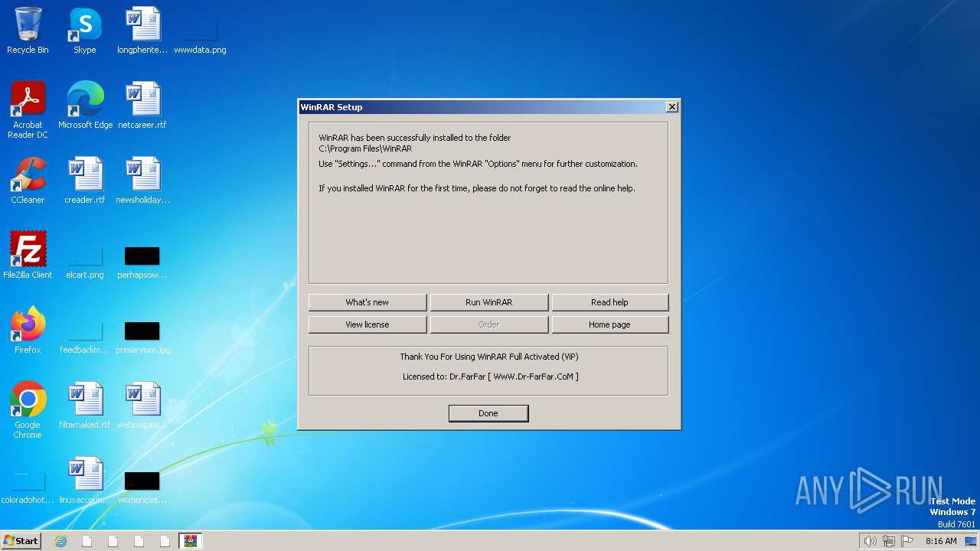
Task: Open Action Center flag tray icon
Action: (908, 541)
